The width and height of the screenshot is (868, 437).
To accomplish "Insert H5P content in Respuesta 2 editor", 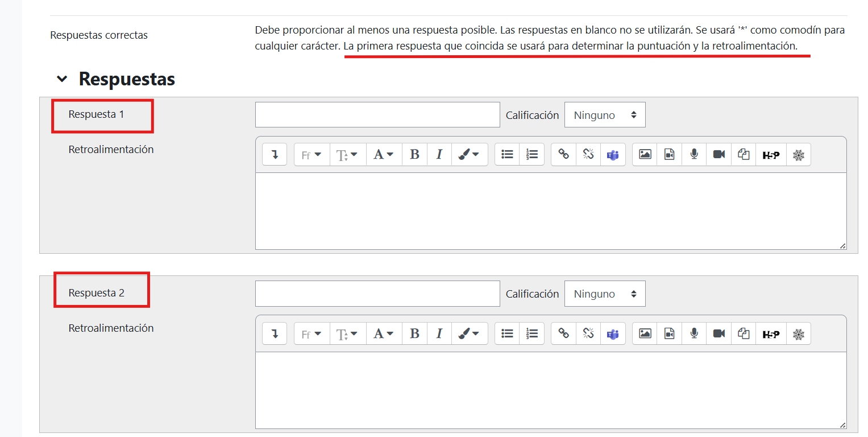I will pos(771,333).
